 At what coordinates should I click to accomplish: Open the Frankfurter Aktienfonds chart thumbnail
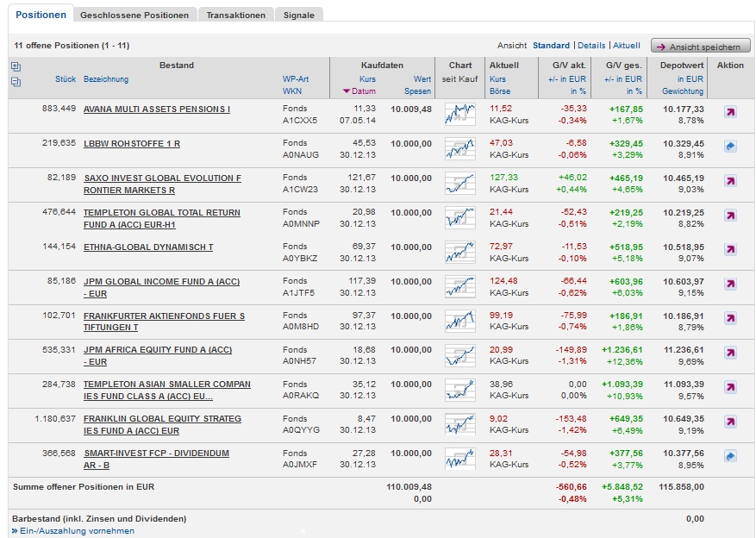coord(460,322)
